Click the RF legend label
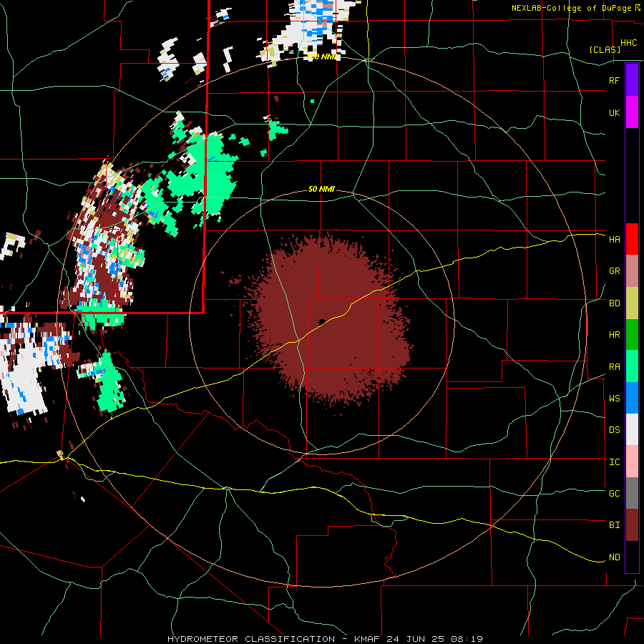Image resolution: width=644 pixels, height=644 pixels. pyautogui.click(x=614, y=80)
